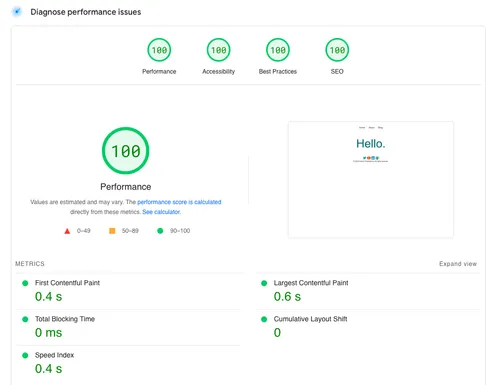Click the red triangle 0–49 legend icon
The height and width of the screenshot is (385, 500).
coord(67,231)
